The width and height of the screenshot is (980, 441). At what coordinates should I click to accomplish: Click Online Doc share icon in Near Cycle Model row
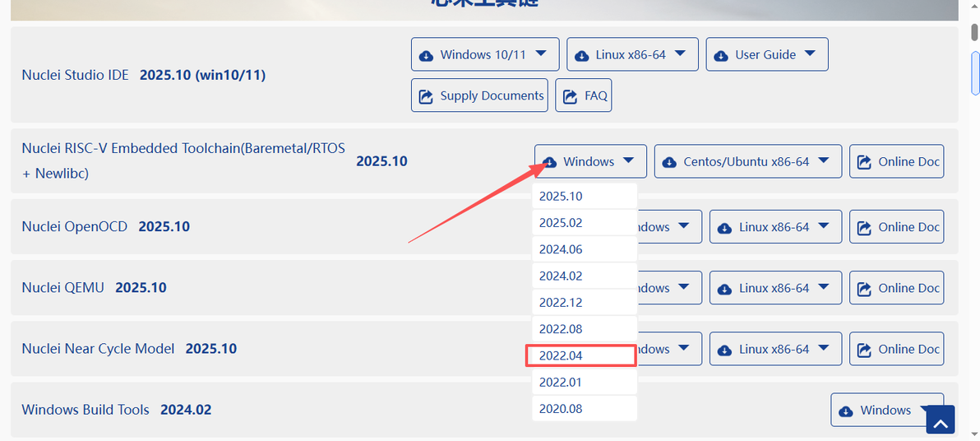pyautogui.click(x=864, y=350)
